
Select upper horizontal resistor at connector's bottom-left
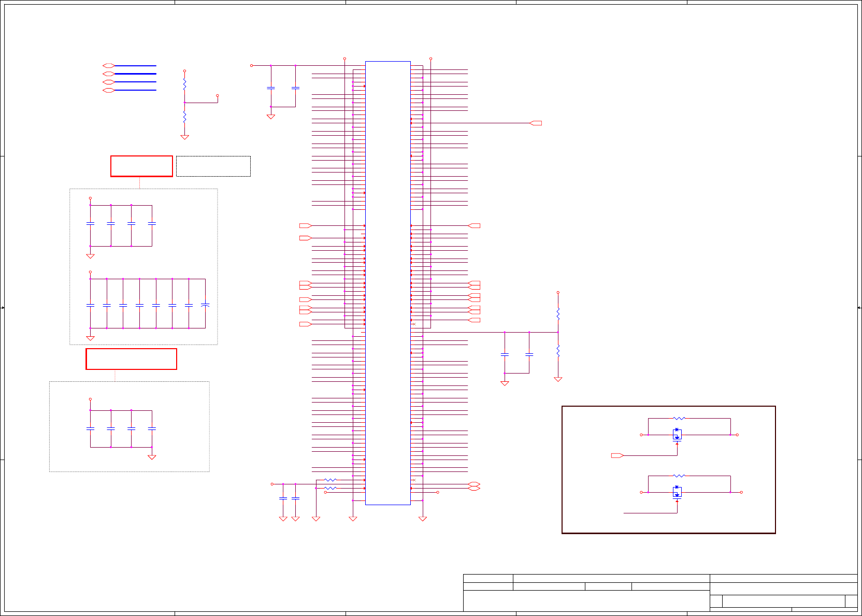(330, 480)
